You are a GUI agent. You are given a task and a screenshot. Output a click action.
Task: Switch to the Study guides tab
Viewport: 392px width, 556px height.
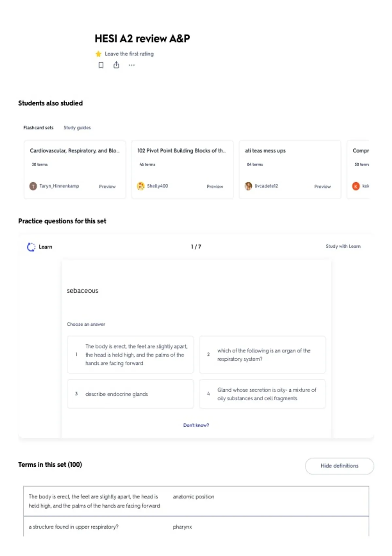click(x=77, y=128)
